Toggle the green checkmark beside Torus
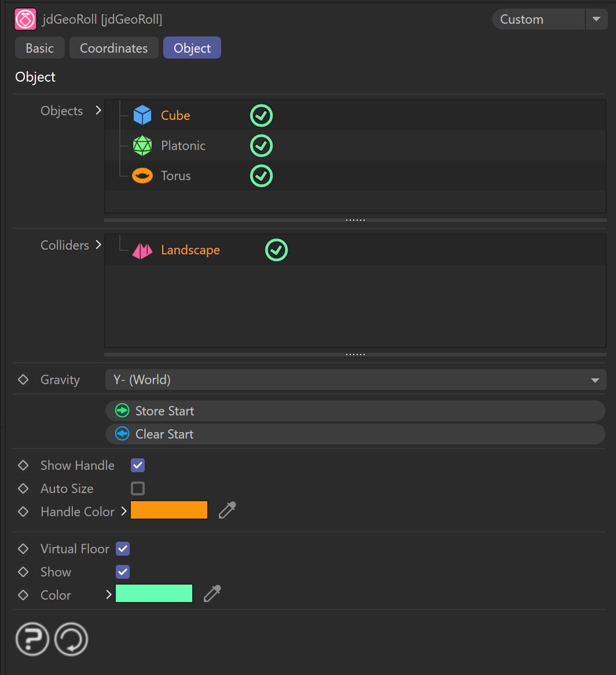Screen dimensions: 616x675 coord(261,176)
